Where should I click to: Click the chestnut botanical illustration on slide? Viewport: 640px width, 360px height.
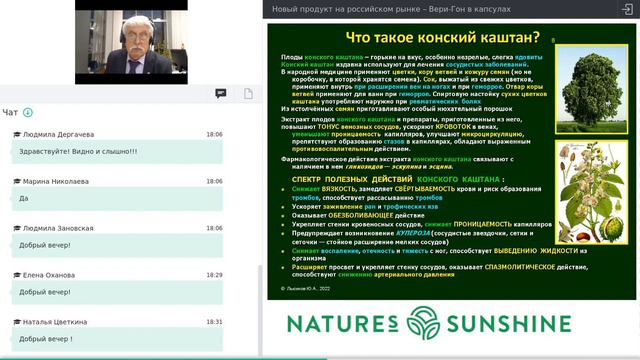pos(591,192)
